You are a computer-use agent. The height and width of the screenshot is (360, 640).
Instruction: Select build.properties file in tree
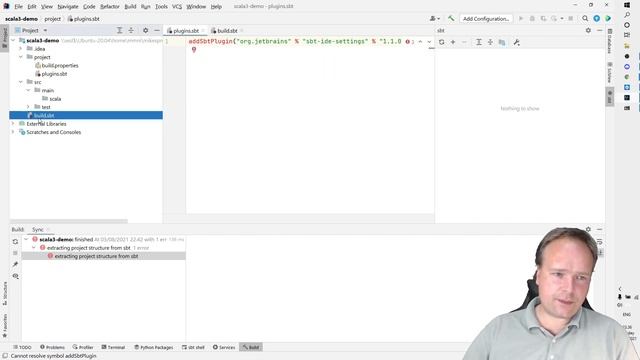pos(60,65)
